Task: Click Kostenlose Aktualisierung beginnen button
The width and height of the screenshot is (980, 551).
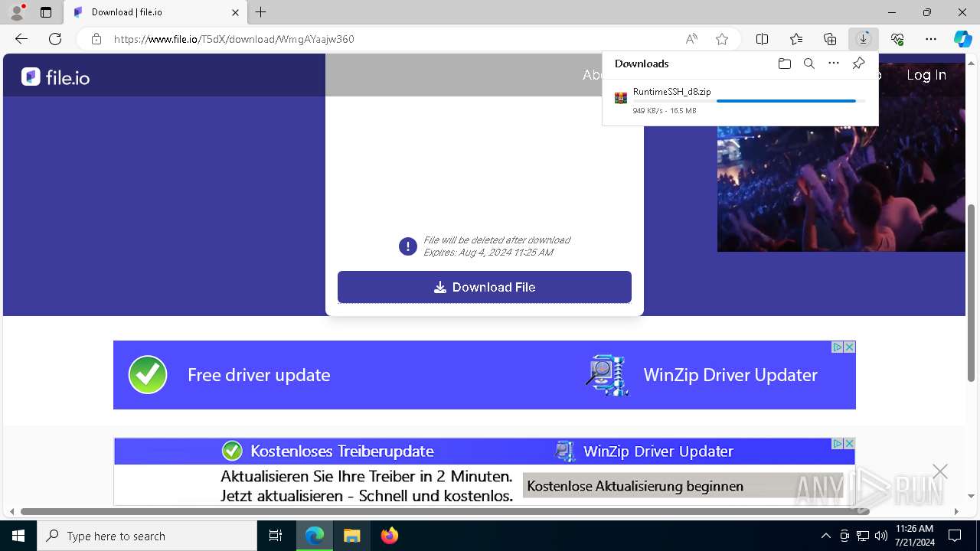Action: click(x=682, y=486)
